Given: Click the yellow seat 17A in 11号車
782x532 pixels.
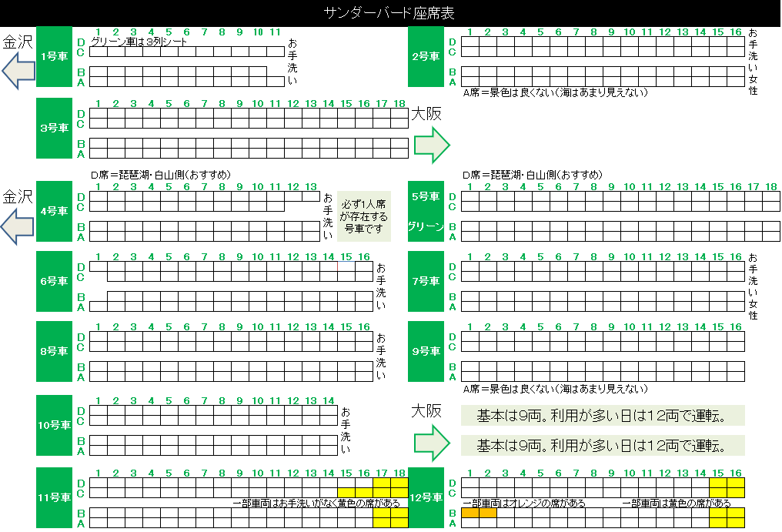Looking at the screenshot, I should coord(382,523).
